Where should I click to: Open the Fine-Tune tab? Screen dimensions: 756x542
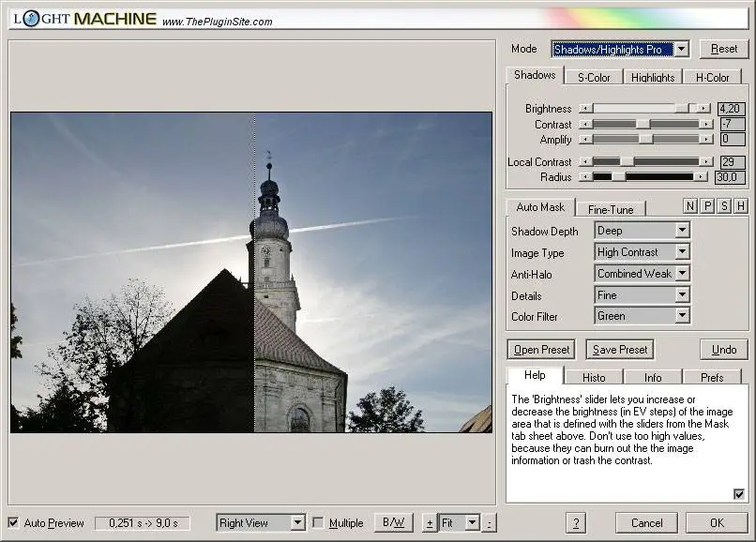(x=611, y=209)
